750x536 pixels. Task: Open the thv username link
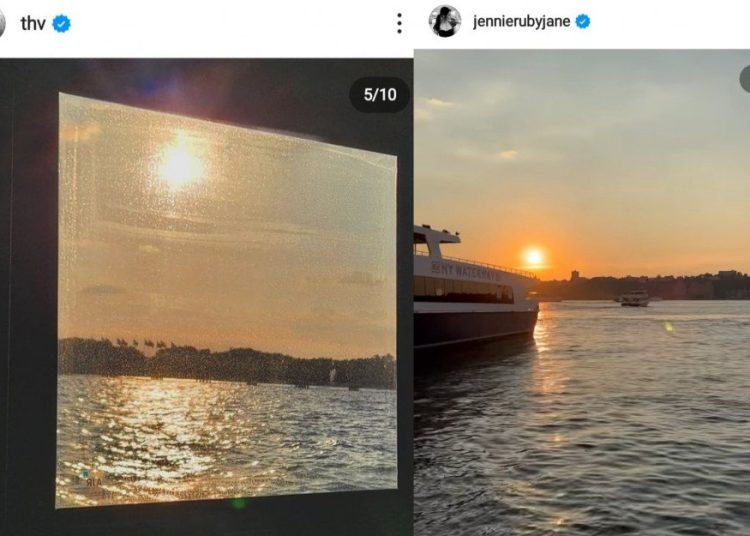(x=34, y=23)
